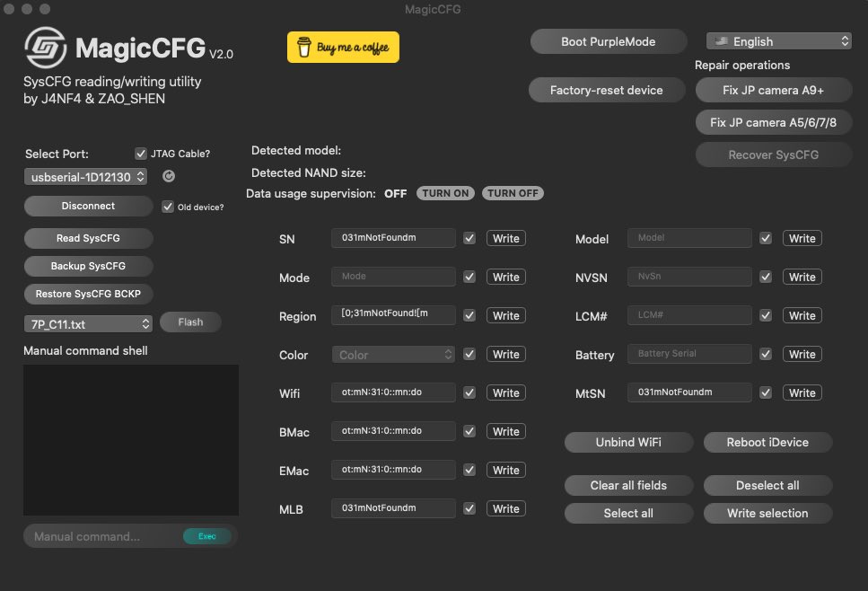Write the MLB value
Screen dimensions: 868x591
[506, 508]
